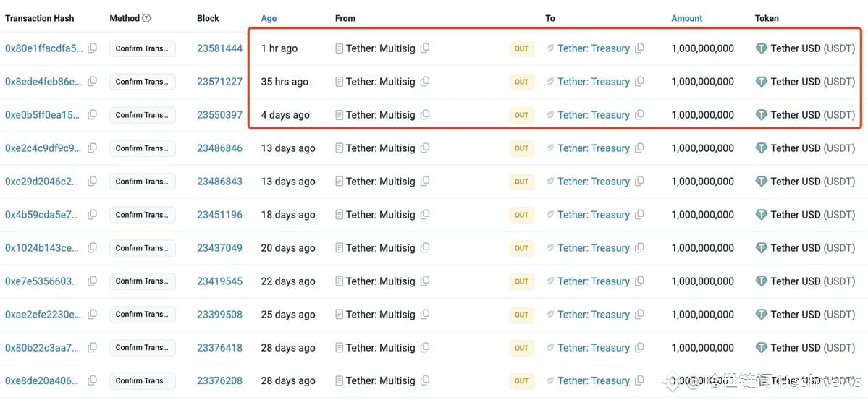Open transaction 0x1024b143ce
Viewport: 868px width, 400px height.
tap(42, 248)
